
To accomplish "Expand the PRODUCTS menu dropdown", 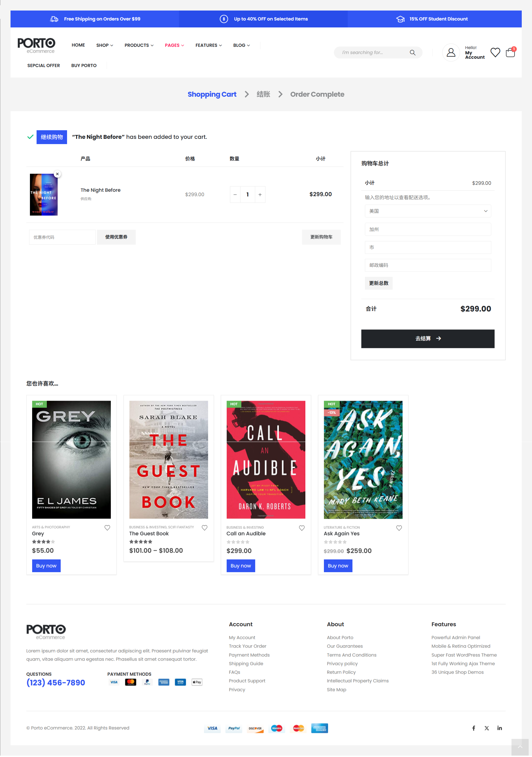I will click(139, 45).
